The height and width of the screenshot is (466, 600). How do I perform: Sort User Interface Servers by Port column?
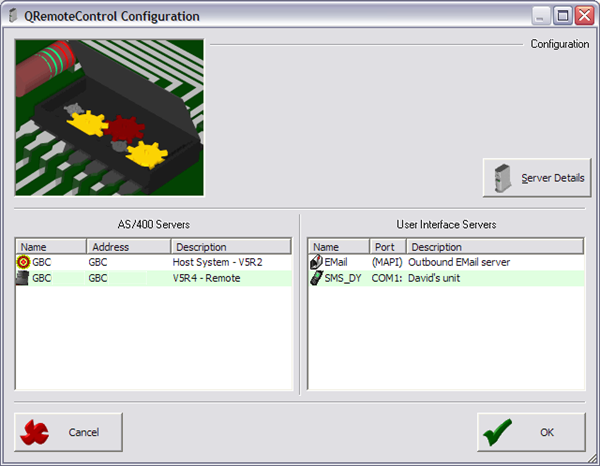tap(387, 246)
